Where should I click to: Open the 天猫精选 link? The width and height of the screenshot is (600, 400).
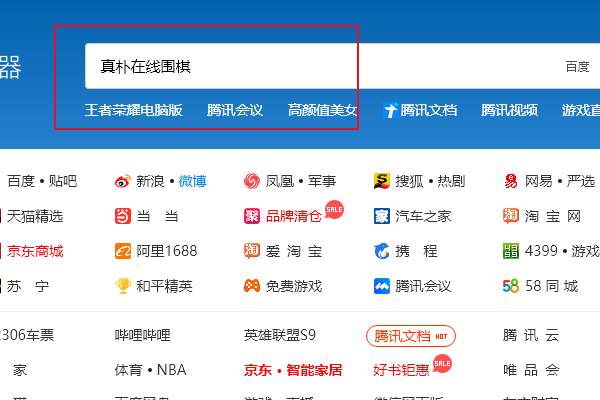tap(35, 217)
